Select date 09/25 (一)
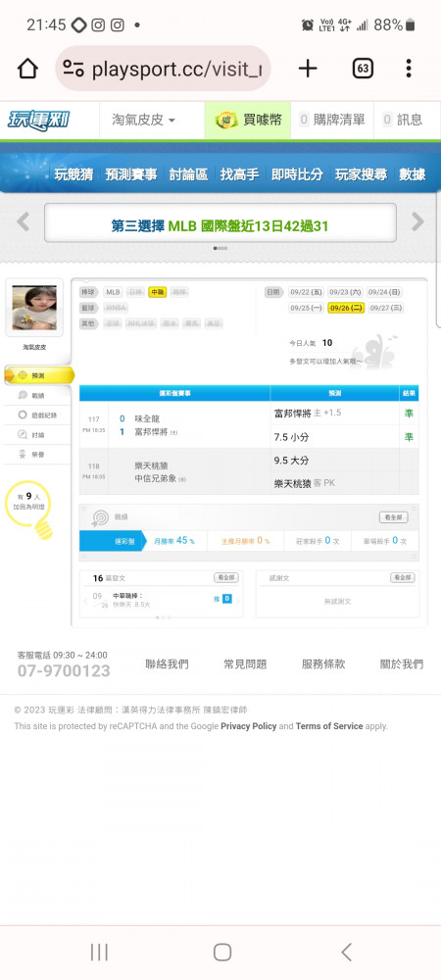Screen dimensions: 441x980 click(306, 308)
